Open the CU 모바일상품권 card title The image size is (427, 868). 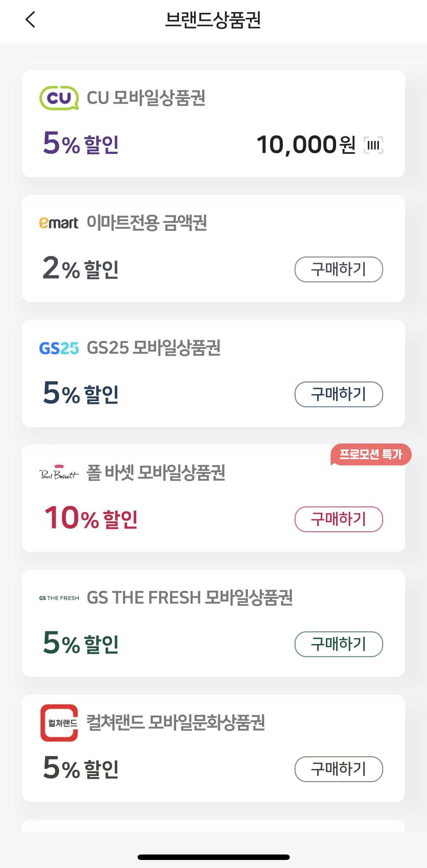tap(146, 98)
